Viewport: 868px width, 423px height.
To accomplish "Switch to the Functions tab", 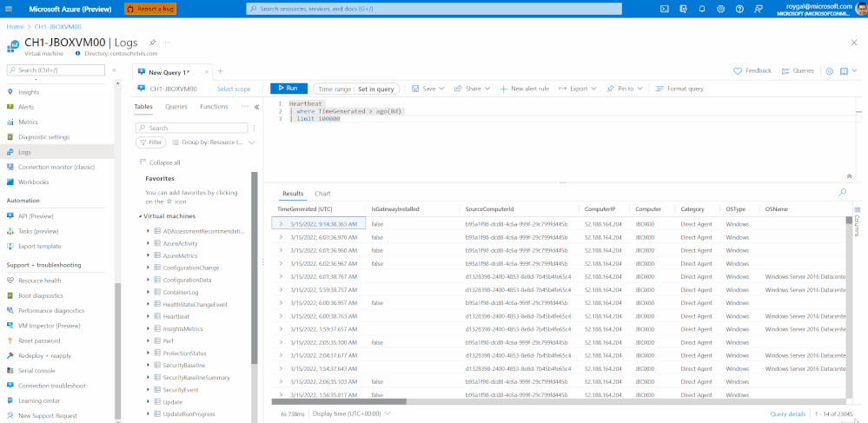I will coord(214,107).
